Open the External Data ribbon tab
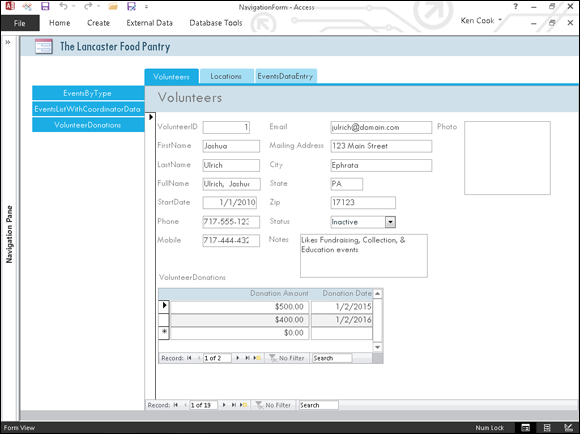The image size is (580, 434). pos(149,23)
